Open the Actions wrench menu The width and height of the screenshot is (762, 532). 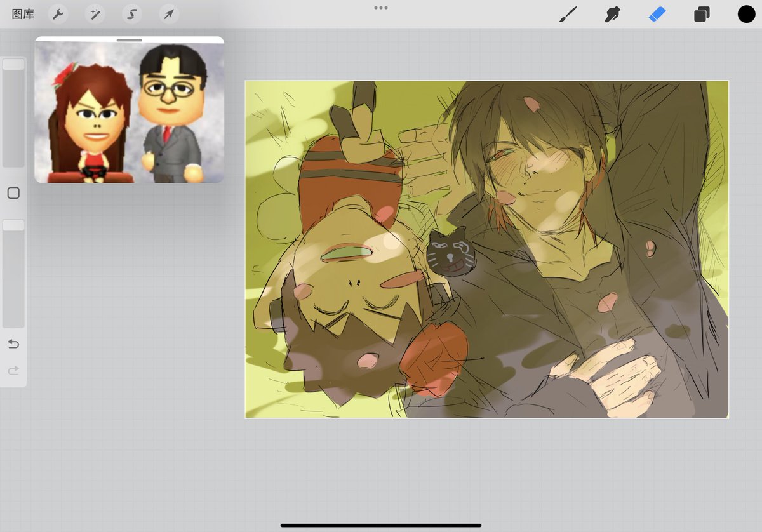click(x=58, y=14)
